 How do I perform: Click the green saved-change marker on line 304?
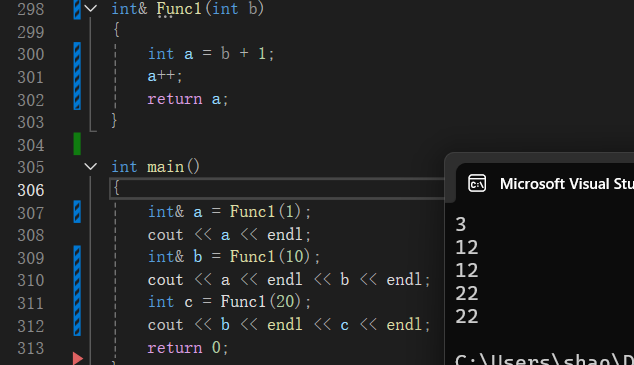(77, 143)
